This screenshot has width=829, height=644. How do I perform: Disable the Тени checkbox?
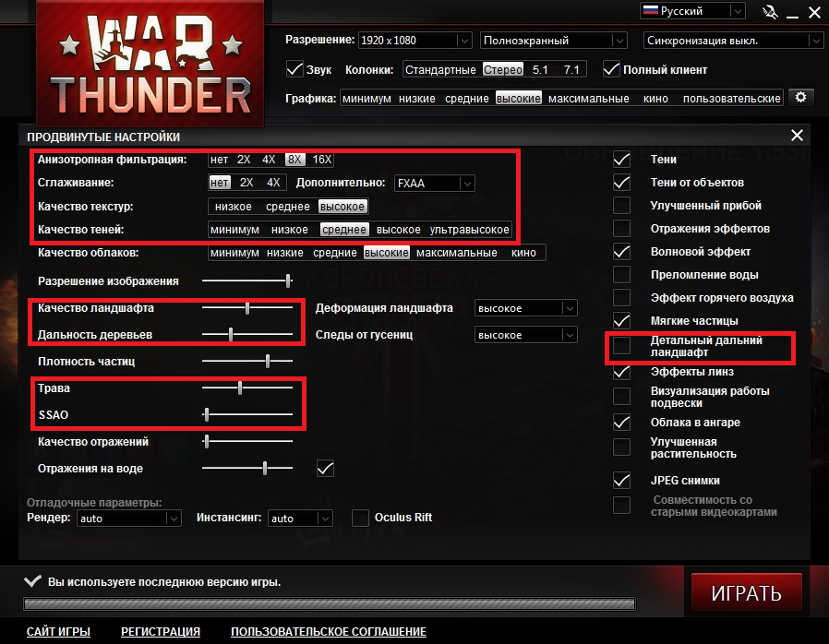click(622, 159)
